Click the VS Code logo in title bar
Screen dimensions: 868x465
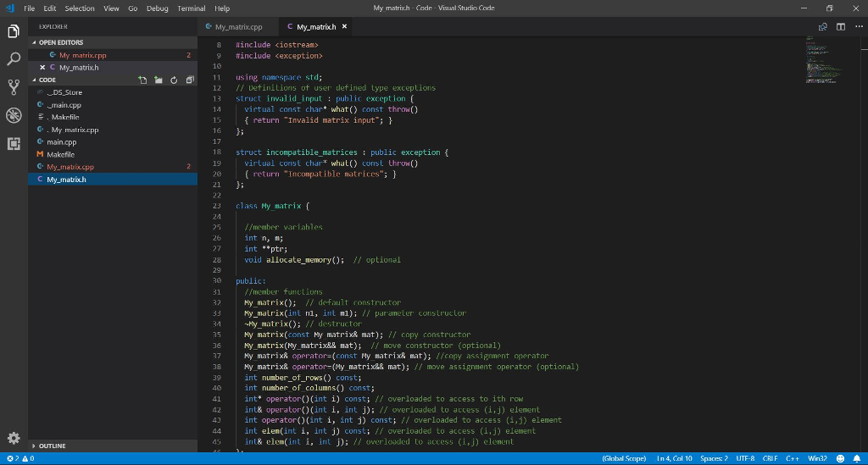pyautogui.click(x=9, y=8)
